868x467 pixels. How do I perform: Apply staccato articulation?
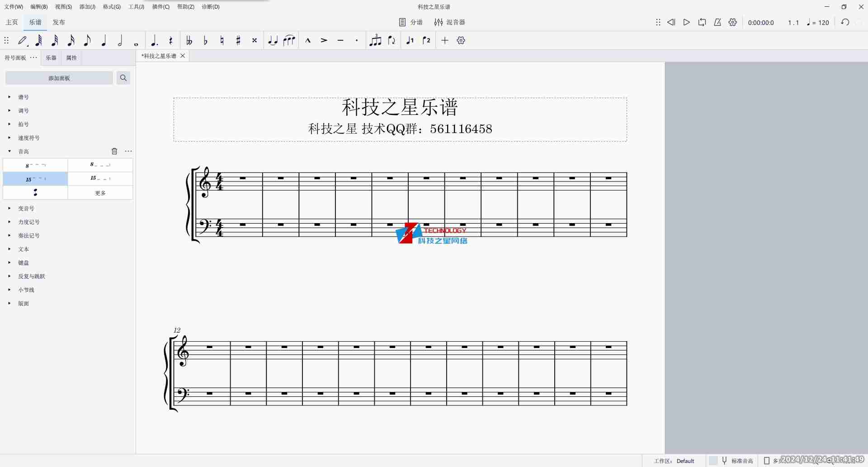(x=356, y=40)
